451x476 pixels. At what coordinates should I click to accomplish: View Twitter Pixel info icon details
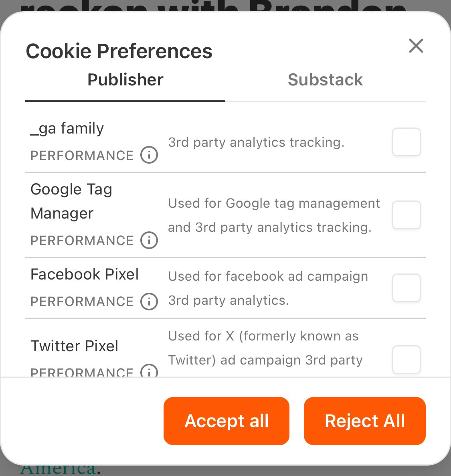(x=149, y=372)
